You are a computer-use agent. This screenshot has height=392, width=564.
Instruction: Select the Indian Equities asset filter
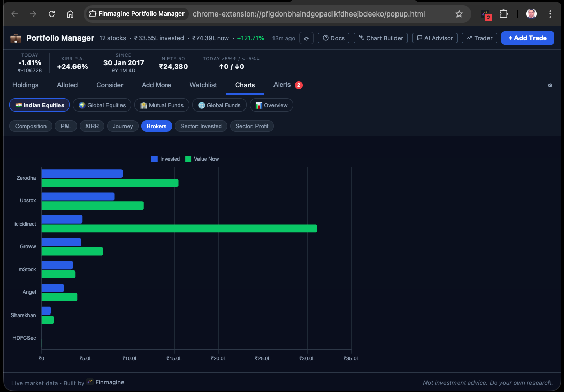39,105
